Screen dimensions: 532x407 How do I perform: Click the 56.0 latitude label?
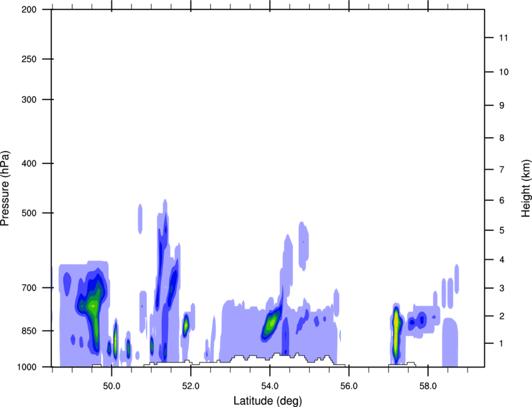coord(349,386)
